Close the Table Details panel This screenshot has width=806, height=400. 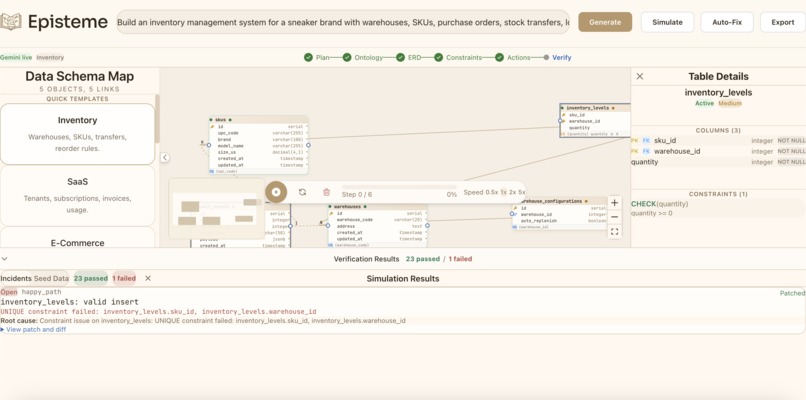639,77
